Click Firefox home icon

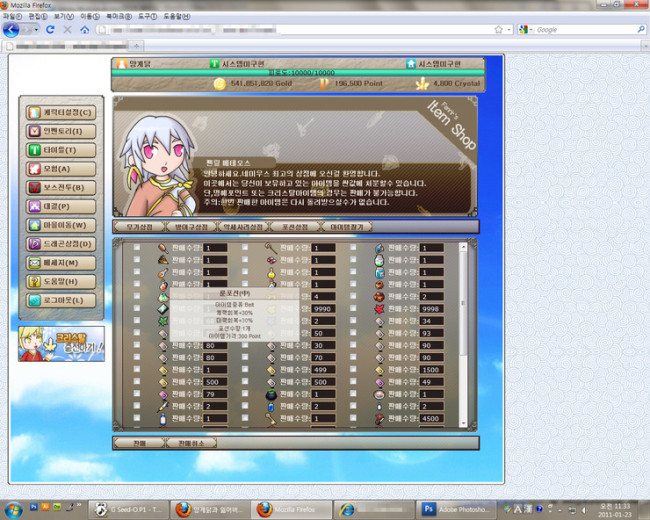pyautogui.click(x=85, y=29)
